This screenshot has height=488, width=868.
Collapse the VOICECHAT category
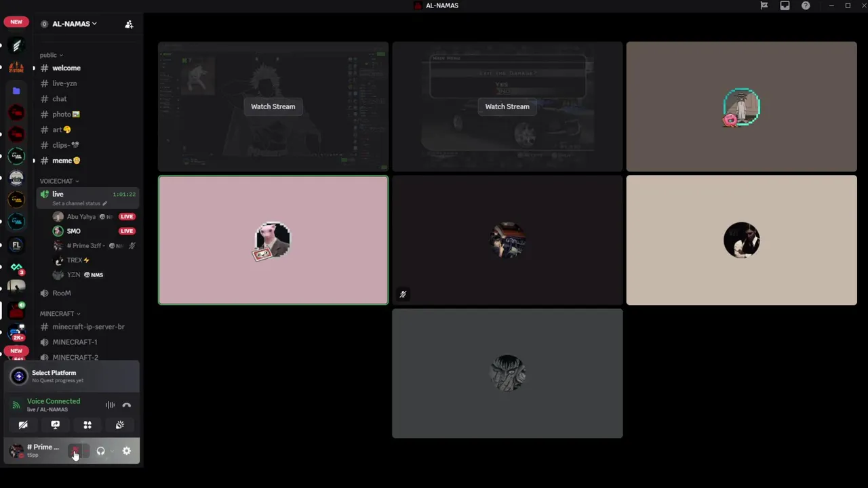59,181
